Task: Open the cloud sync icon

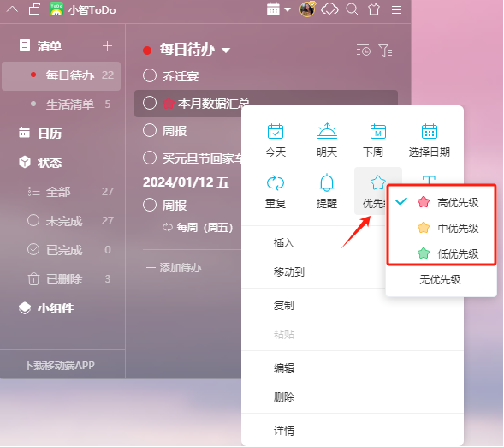Action: pyautogui.click(x=329, y=9)
